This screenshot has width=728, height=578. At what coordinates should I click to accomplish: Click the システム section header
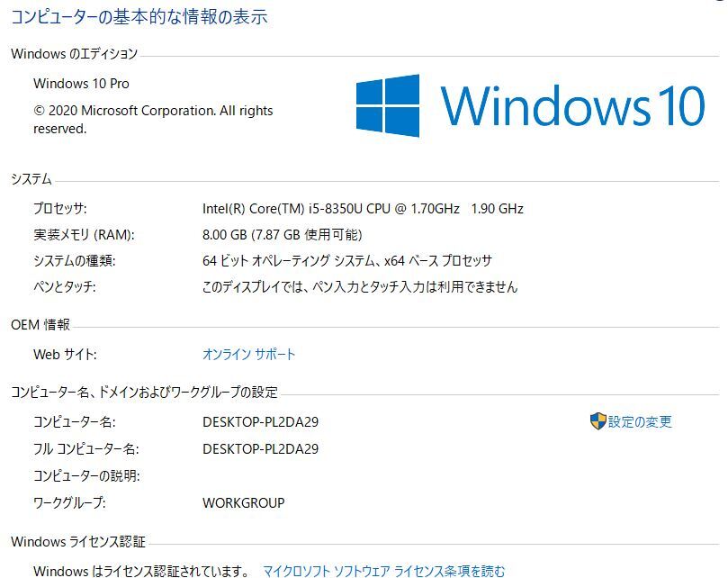31,179
